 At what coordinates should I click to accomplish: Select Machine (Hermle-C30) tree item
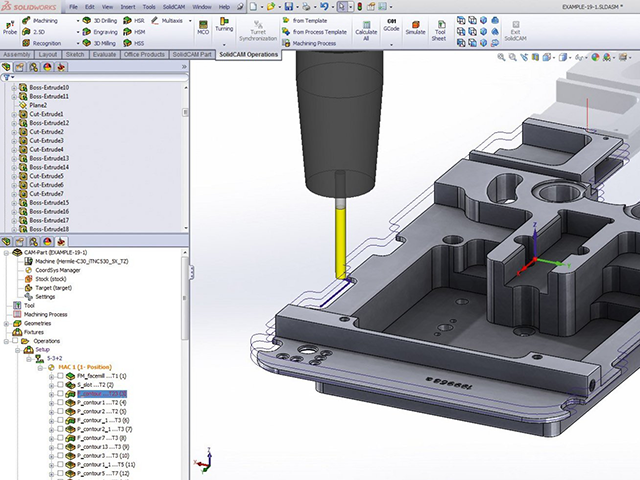coord(76,261)
